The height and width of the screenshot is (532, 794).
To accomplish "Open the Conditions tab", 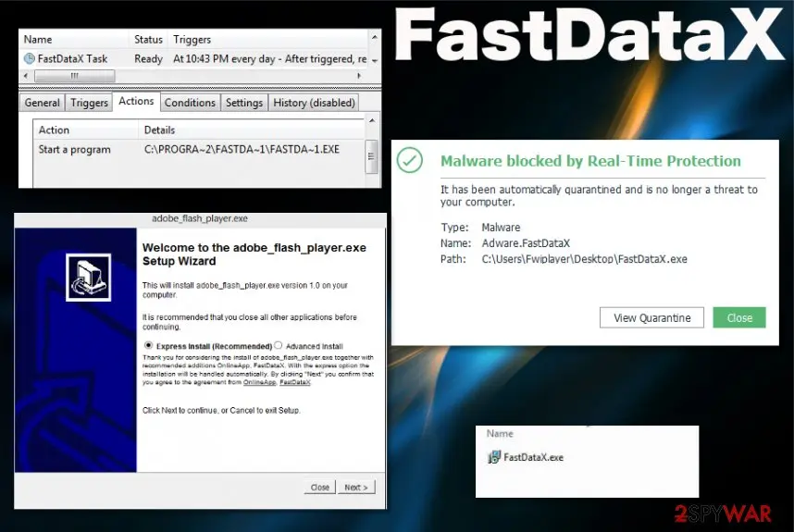I will click(190, 103).
